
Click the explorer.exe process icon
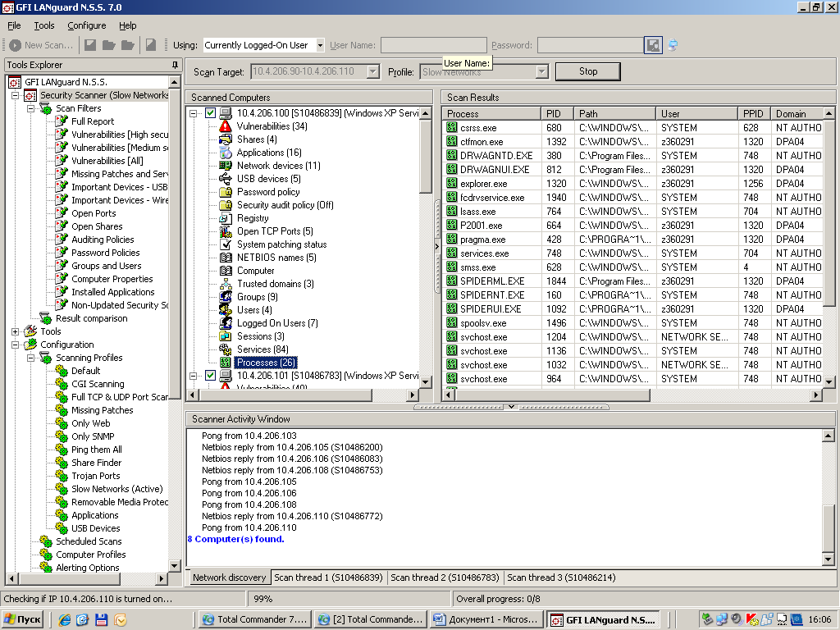point(451,184)
